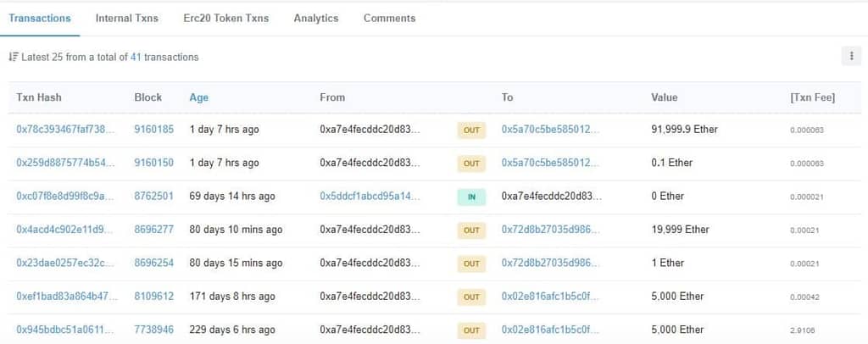Select the 0.1 Ether value

672,163
